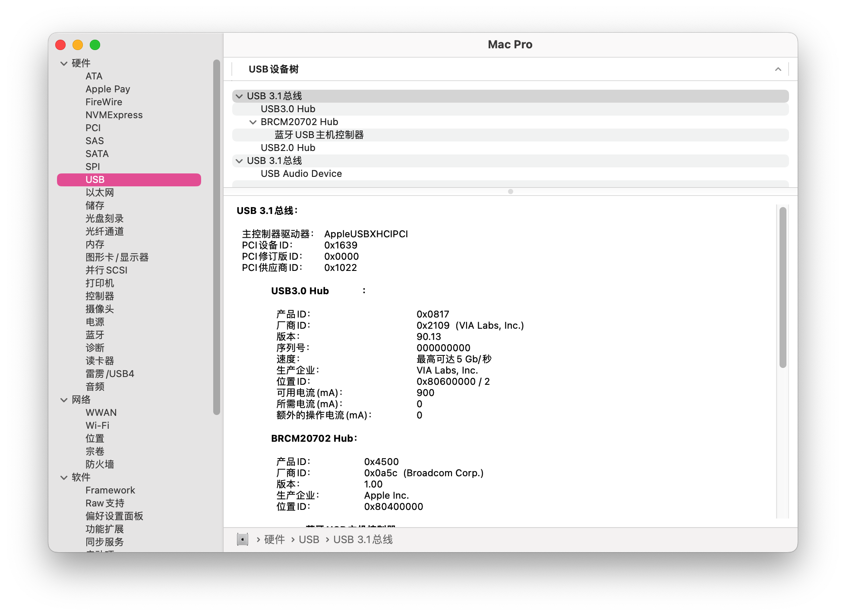The height and width of the screenshot is (616, 846).
Task: Select 图形卡/显示器 in sidebar
Action: [x=117, y=258]
